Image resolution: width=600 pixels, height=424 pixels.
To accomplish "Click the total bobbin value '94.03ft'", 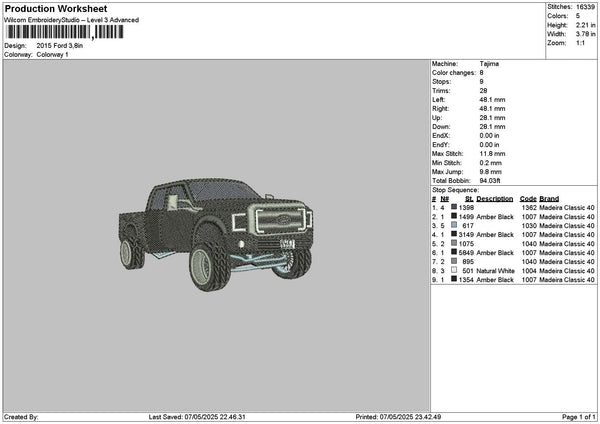I will point(490,181).
